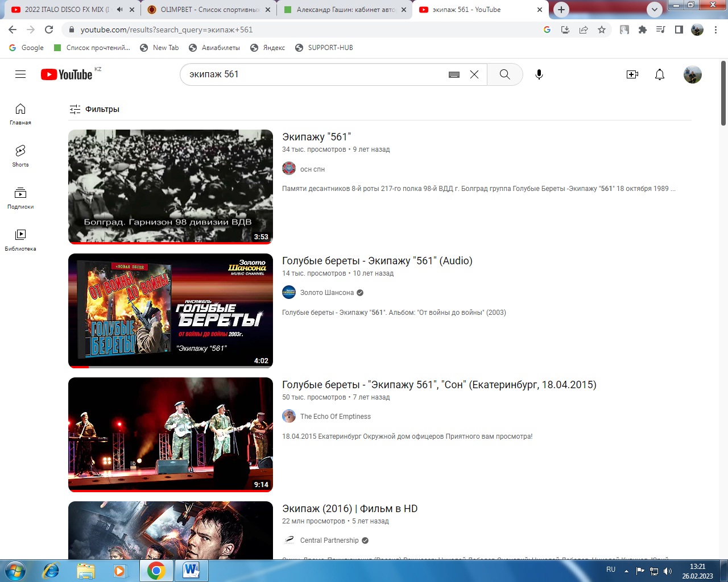
Task: Switch RU language indicator
Action: (x=611, y=569)
